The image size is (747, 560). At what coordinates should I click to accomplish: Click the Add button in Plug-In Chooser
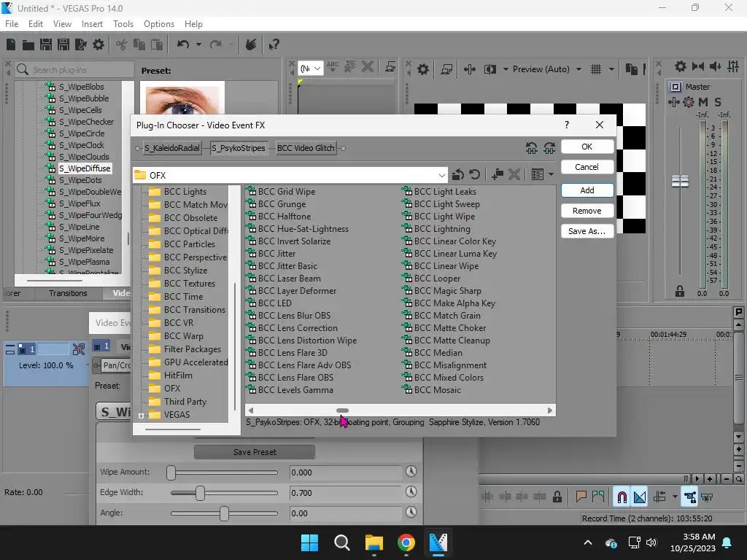click(x=587, y=190)
